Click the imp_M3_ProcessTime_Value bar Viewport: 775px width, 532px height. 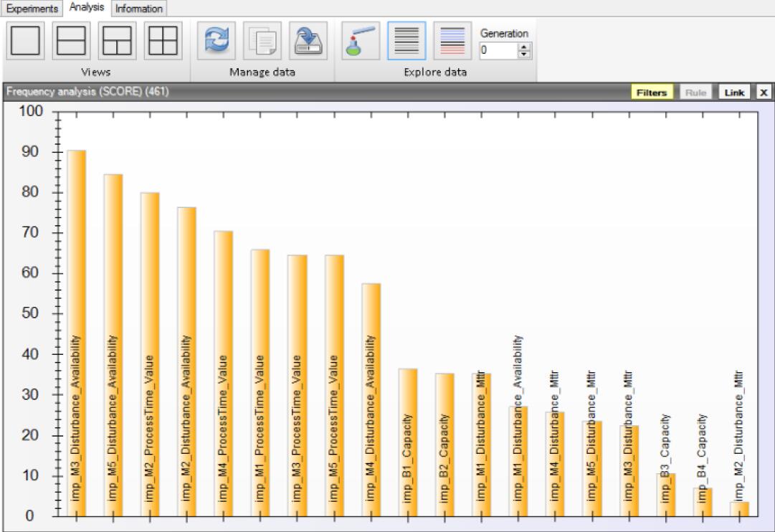(298, 386)
